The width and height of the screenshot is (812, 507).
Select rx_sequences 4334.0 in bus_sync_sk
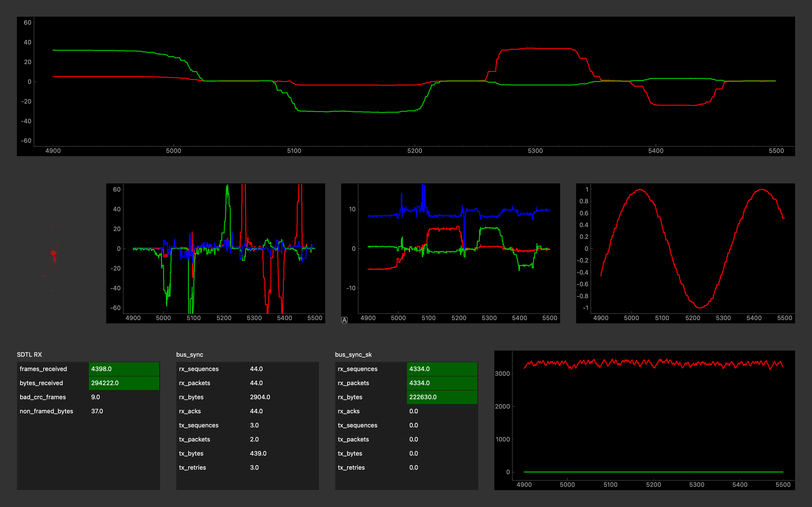click(419, 369)
